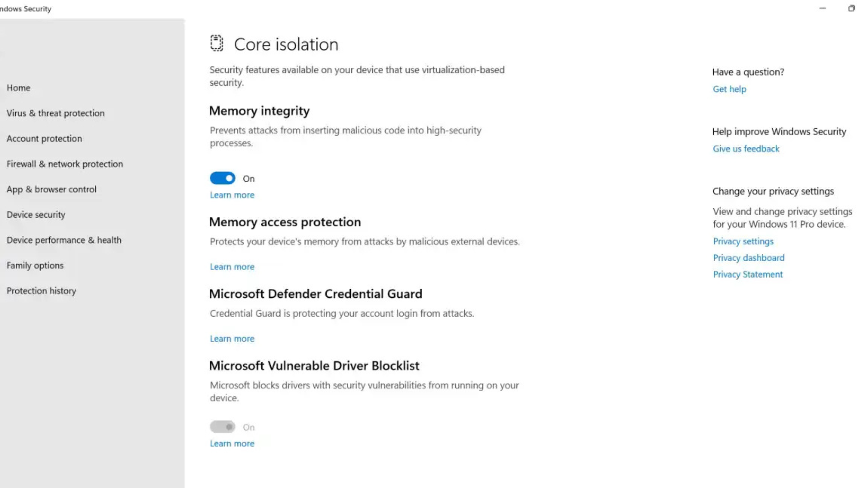Click Give us feedback

746,149
